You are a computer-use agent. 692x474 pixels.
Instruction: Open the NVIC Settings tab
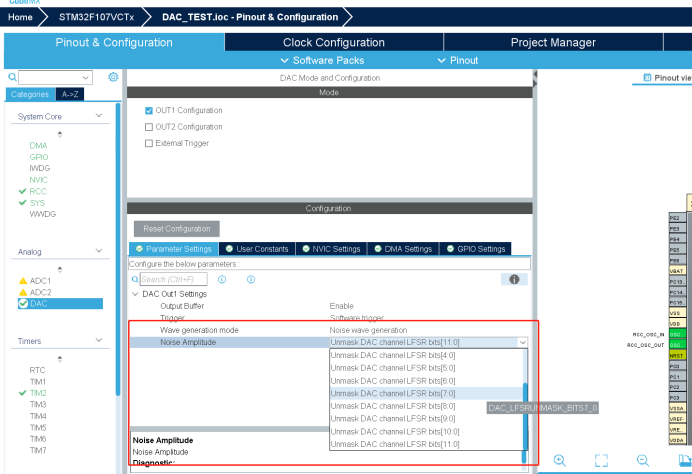(x=331, y=249)
